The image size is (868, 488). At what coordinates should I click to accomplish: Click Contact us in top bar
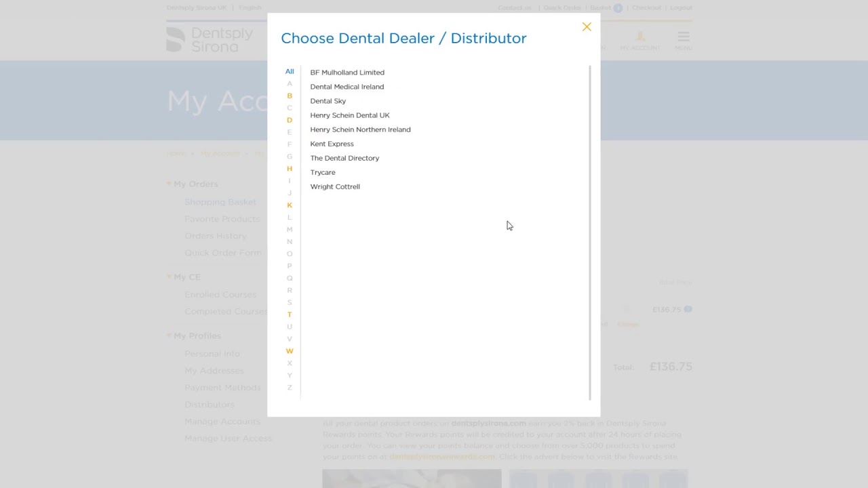point(515,8)
